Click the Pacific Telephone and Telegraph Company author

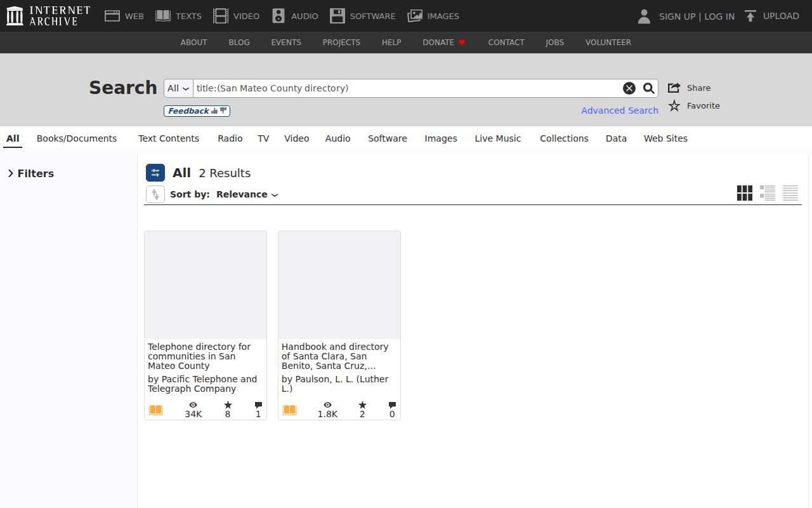pos(202,384)
